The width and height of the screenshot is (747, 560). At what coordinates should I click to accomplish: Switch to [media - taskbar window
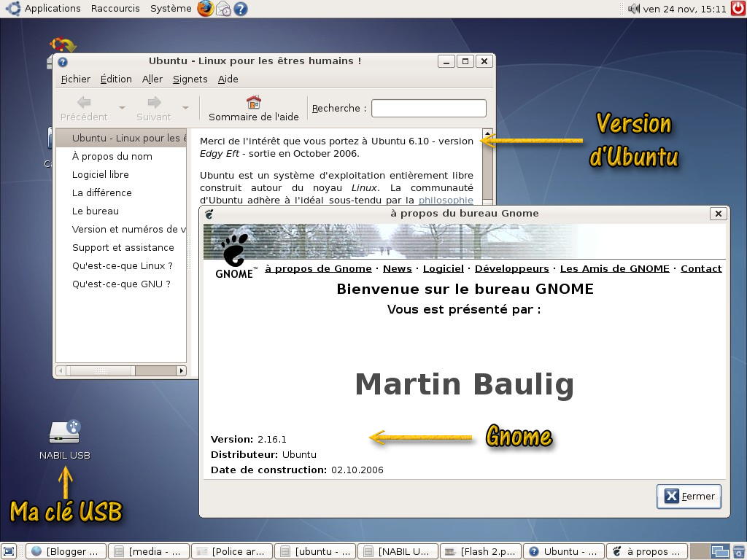[149, 551]
